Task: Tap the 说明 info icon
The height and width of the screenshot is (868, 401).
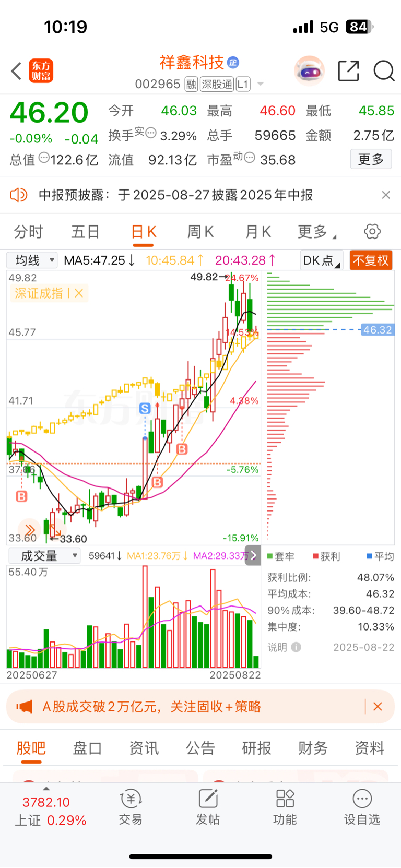Action: coord(296,647)
